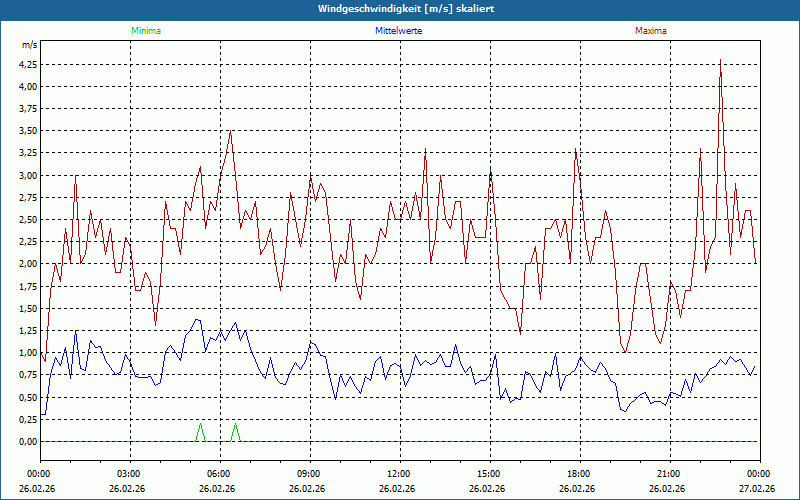Click the 2,00 y-axis value
The image size is (800, 500).
29,264
